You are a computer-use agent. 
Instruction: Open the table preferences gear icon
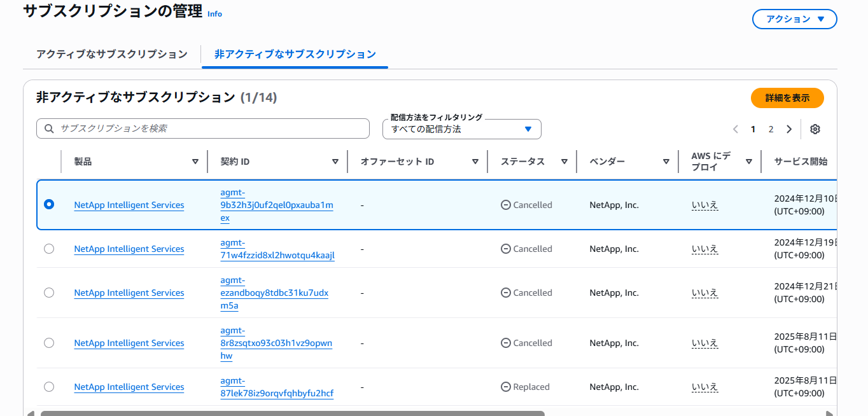[815, 128]
